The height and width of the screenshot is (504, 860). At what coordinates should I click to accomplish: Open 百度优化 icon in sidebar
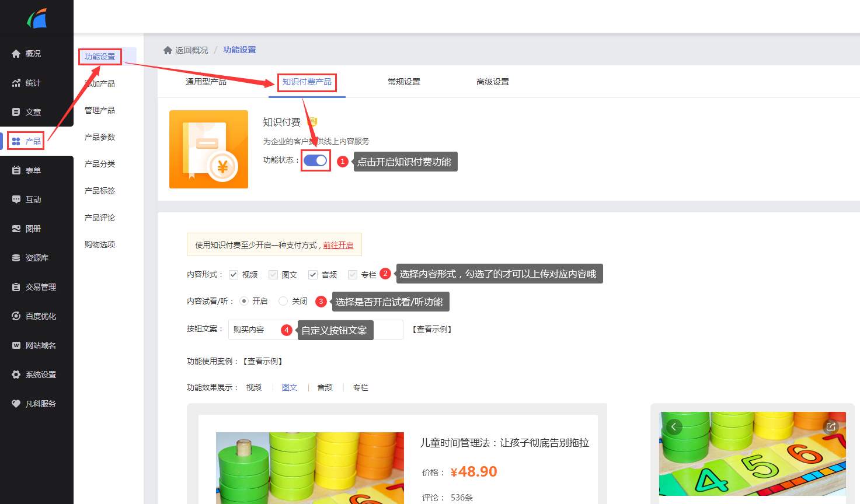tap(16, 316)
